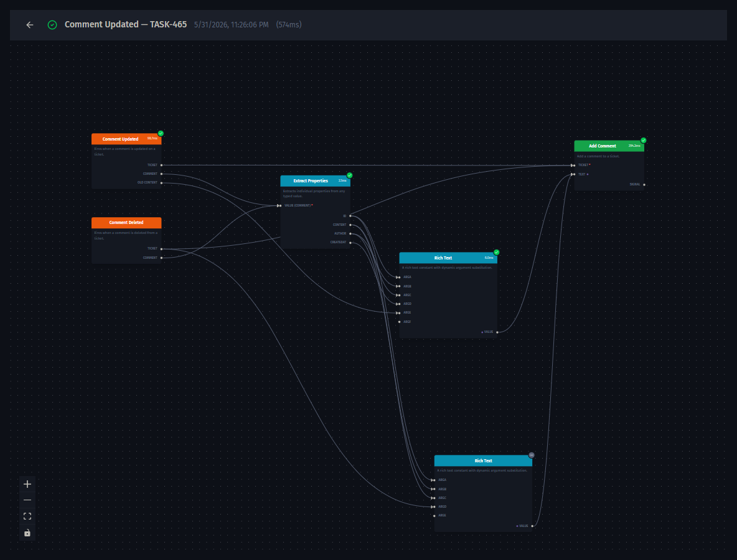The image size is (737, 560).
Task: Click VALUE output port on skipped Rich Text node
Action: click(x=532, y=526)
